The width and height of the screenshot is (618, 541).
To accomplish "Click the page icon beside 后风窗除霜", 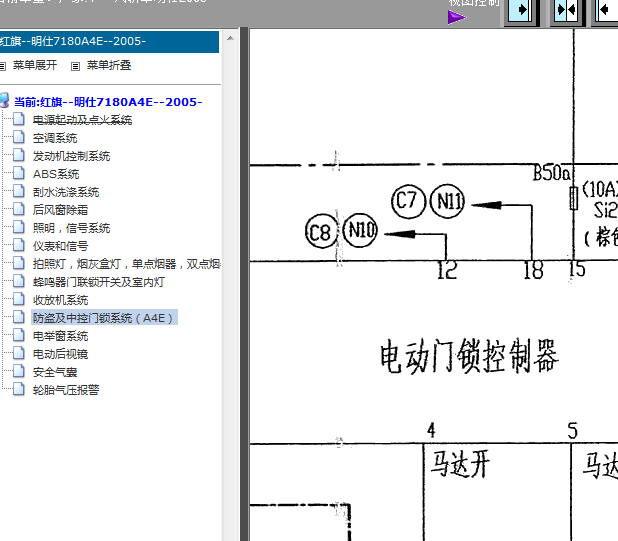I will [x=19, y=209].
